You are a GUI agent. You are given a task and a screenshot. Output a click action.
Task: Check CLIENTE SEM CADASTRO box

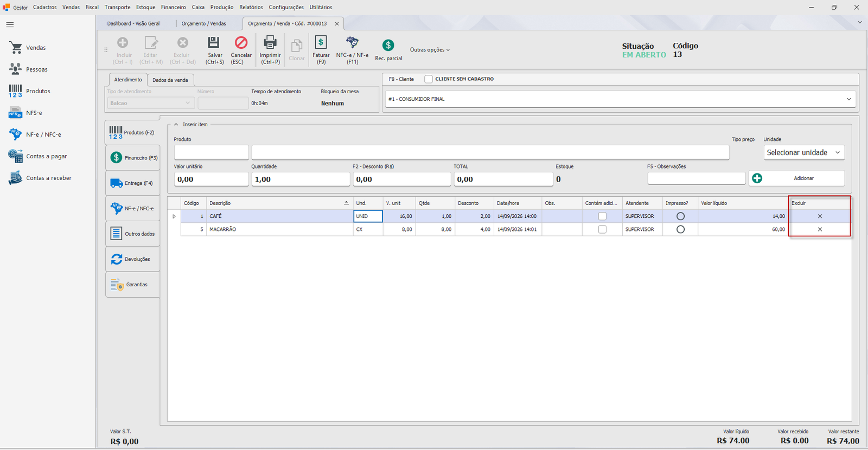[429, 79]
